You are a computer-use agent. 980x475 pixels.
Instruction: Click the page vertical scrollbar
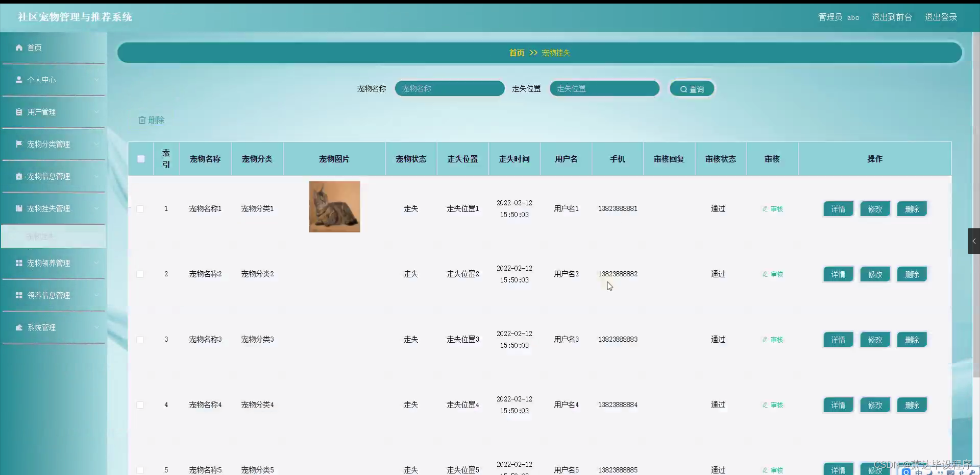pos(976,204)
